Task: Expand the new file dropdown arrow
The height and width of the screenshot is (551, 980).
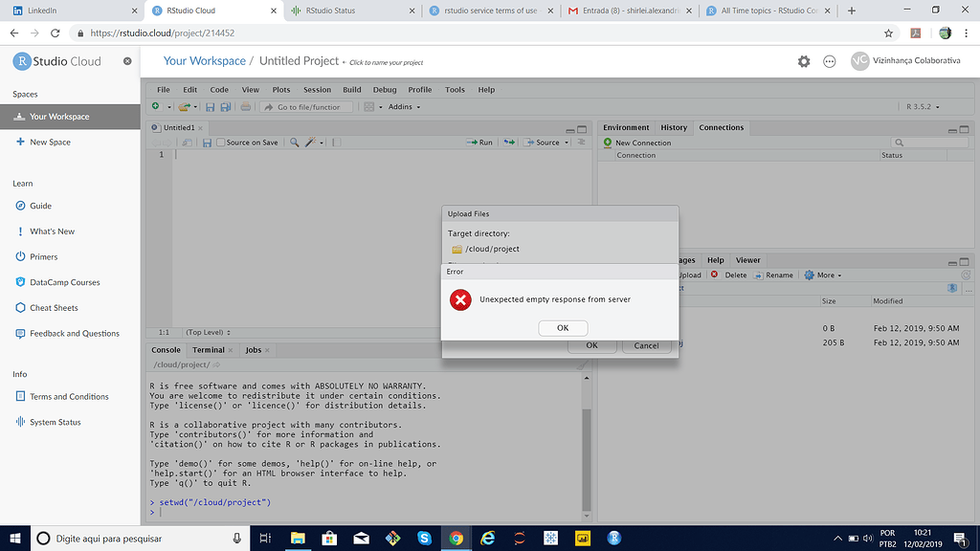Action: tap(168, 107)
